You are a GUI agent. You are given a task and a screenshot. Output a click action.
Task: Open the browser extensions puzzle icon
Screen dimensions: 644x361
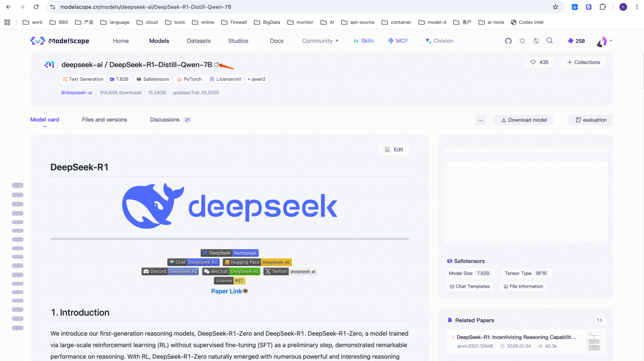pos(603,7)
